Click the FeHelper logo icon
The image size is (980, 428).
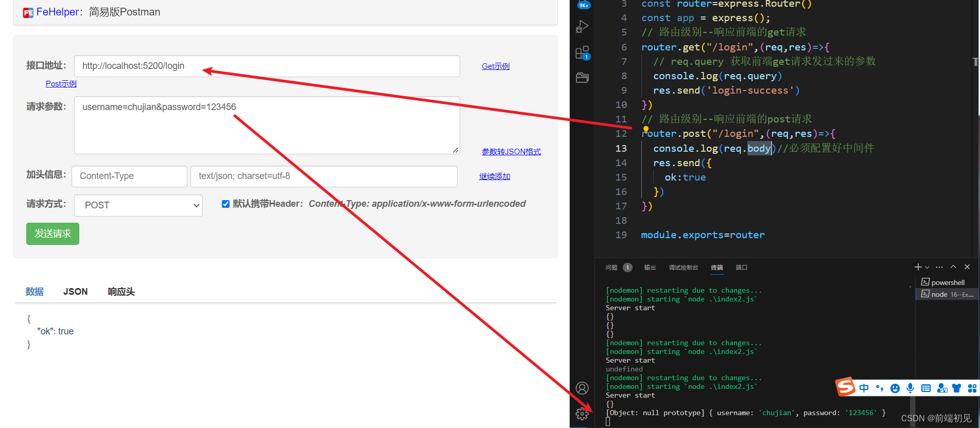28,13
